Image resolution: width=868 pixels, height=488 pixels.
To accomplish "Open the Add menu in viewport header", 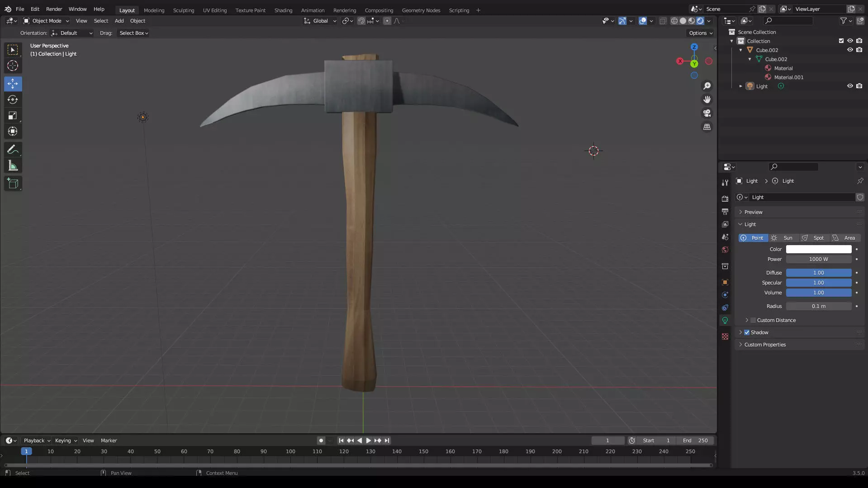I will (119, 21).
